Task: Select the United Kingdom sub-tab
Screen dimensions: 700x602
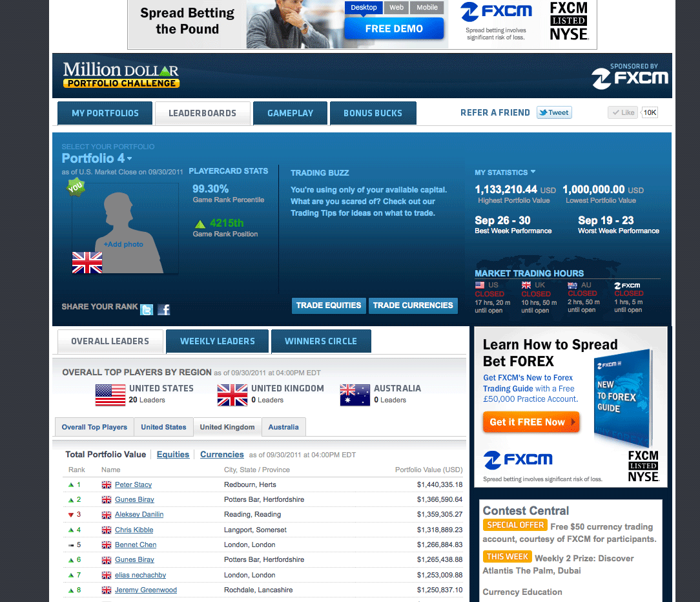Action: (x=227, y=427)
